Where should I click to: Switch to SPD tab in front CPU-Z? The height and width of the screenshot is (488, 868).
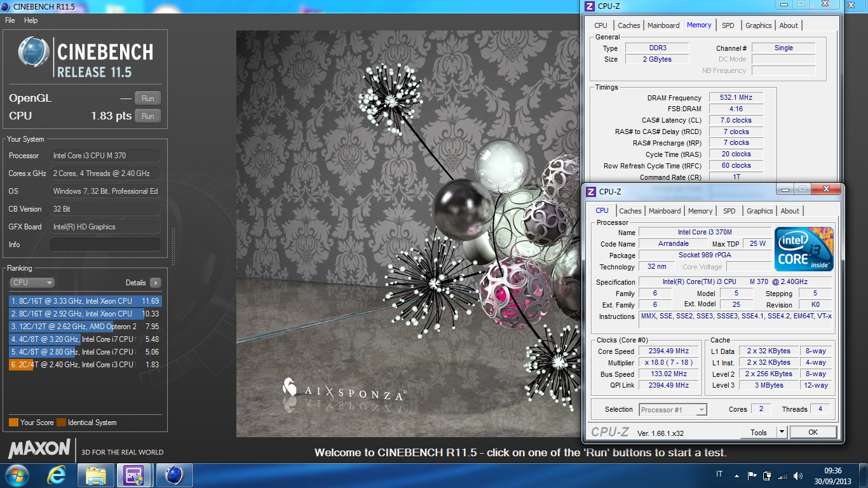pyautogui.click(x=729, y=211)
